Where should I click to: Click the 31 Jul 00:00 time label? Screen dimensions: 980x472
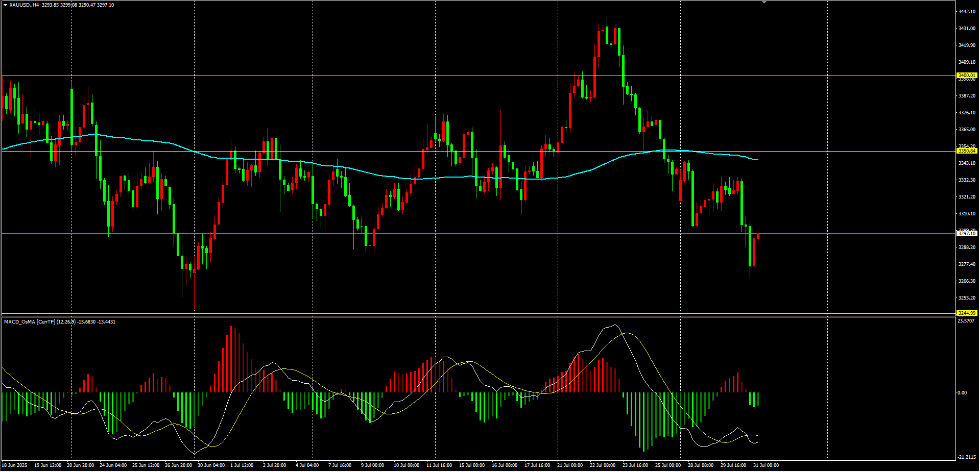point(766,465)
